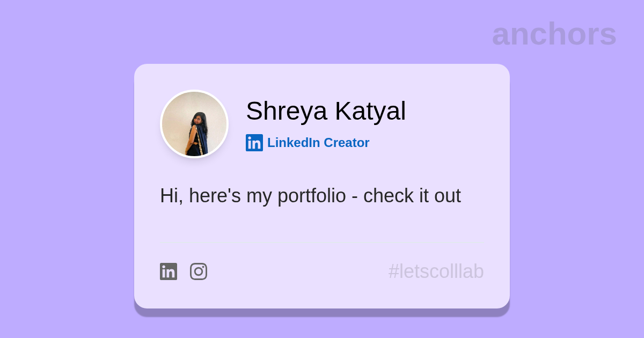Image resolution: width=644 pixels, height=338 pixels.
Task: Click empty card space between social icons and hashtag
Action: click(x=295, y=271)
